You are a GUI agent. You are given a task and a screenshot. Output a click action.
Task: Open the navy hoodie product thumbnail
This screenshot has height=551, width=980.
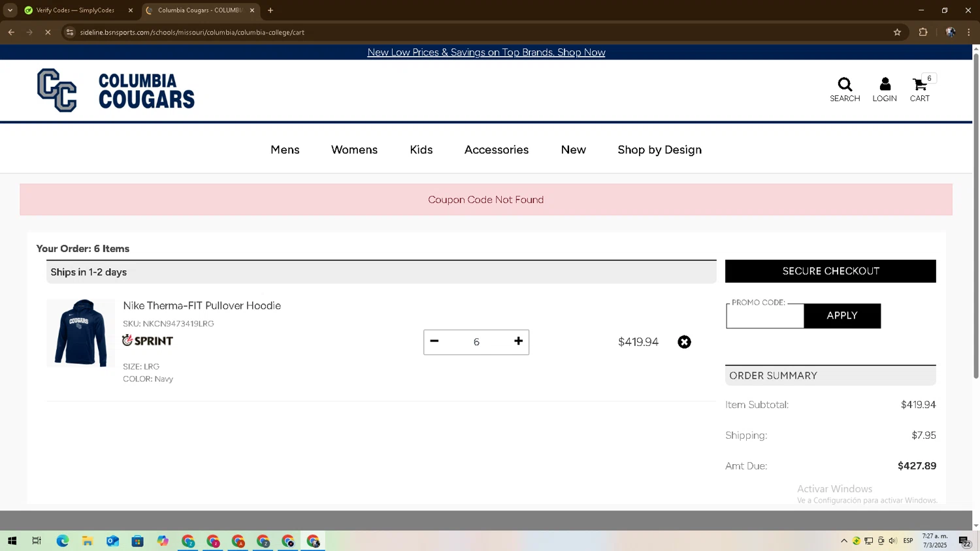pyautogui.click(x=80, y=333)
